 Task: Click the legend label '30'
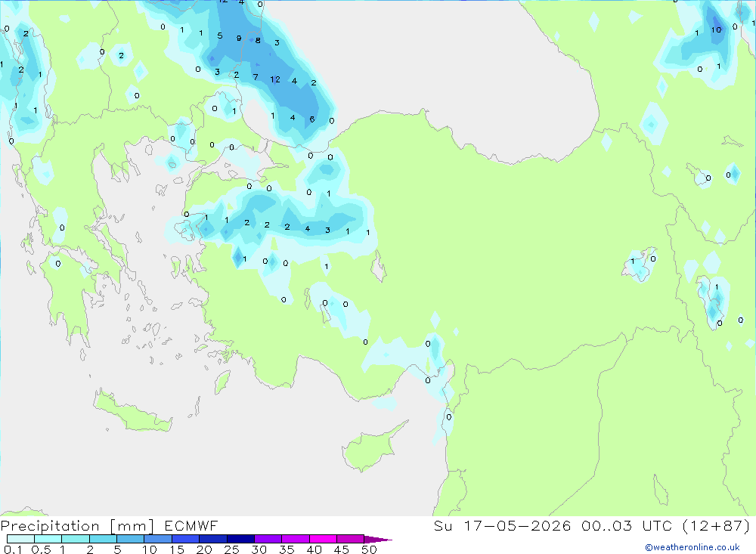[x=259, y=549]
